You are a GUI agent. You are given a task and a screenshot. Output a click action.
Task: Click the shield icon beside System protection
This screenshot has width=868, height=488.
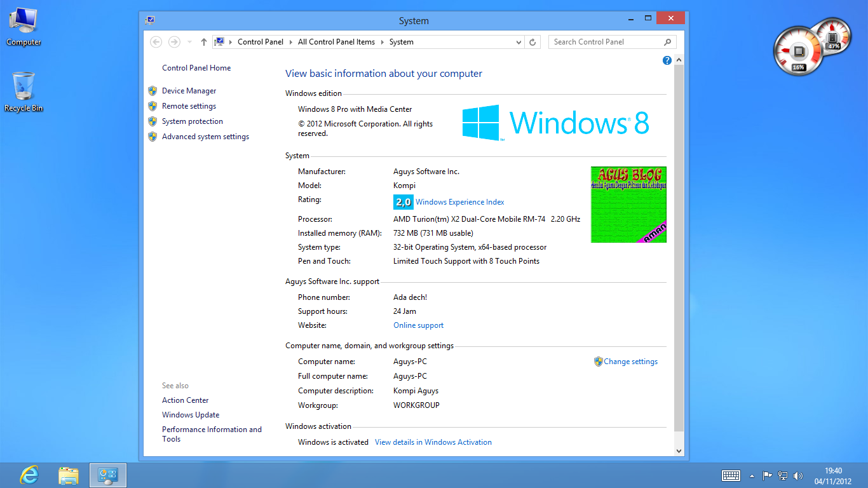point(153,121)
